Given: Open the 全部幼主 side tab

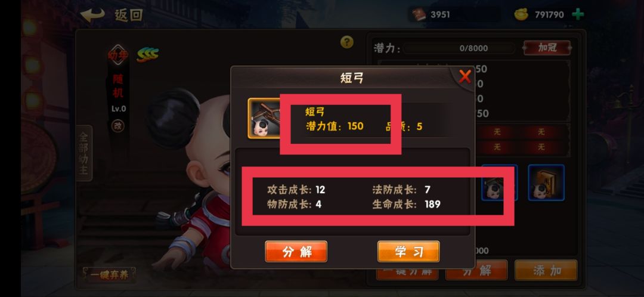Looking at the screenshot, I should tap(84, 153).
